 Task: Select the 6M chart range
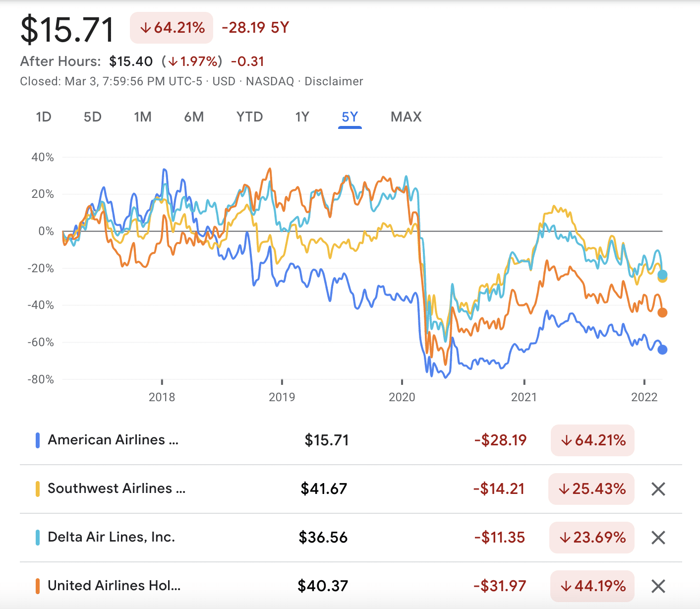coord(194,117)
